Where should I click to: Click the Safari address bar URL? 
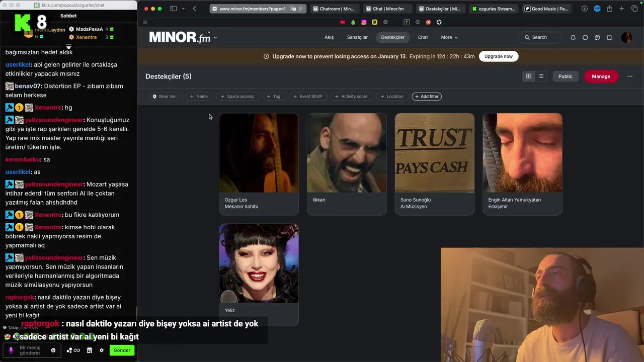click(x=253, y=9)
